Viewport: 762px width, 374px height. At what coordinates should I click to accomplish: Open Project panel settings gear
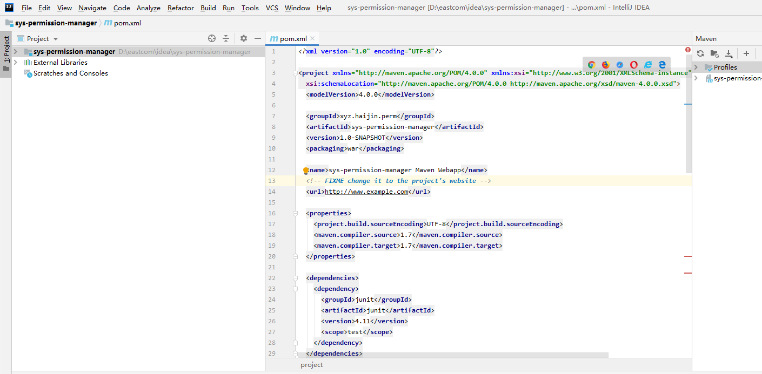pos(243,38)
